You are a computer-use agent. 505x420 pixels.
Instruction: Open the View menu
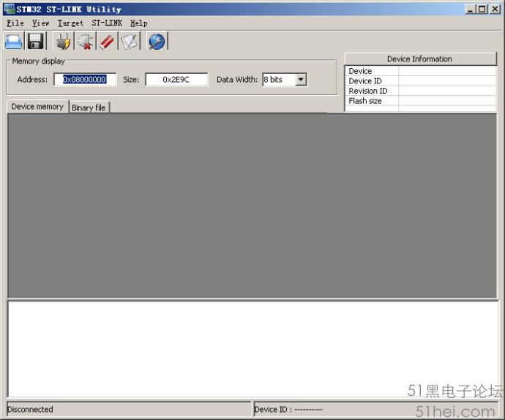click(40, 23)
